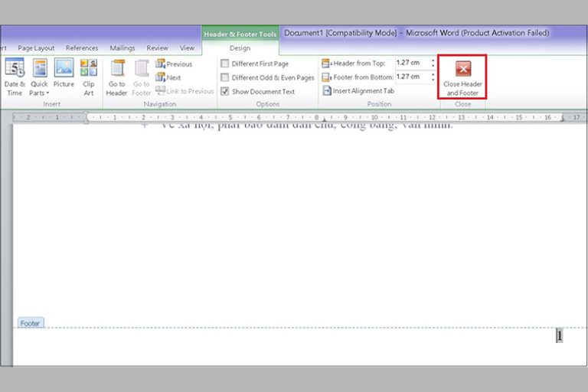Click the Header from Top field
Screen dimensions: 588x392
click(x=412, y=63)
